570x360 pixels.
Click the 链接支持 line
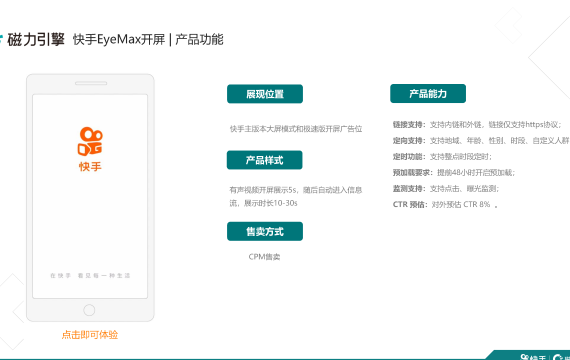pos(477,125)
